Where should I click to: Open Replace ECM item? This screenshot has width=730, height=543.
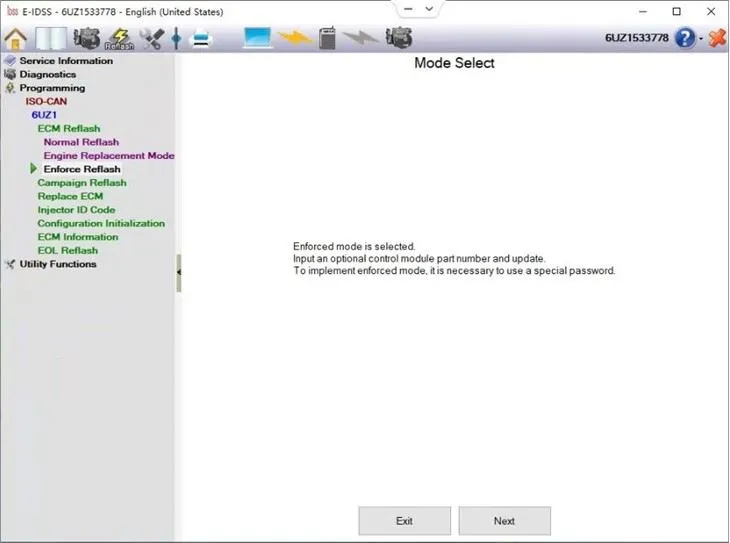click(x=70, y=196)
